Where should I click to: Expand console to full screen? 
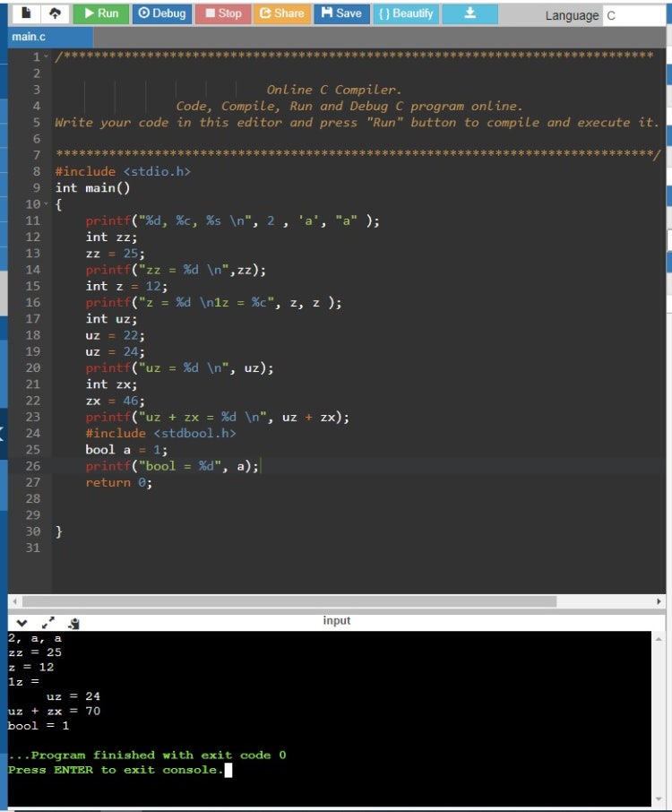tap(47, 622)
